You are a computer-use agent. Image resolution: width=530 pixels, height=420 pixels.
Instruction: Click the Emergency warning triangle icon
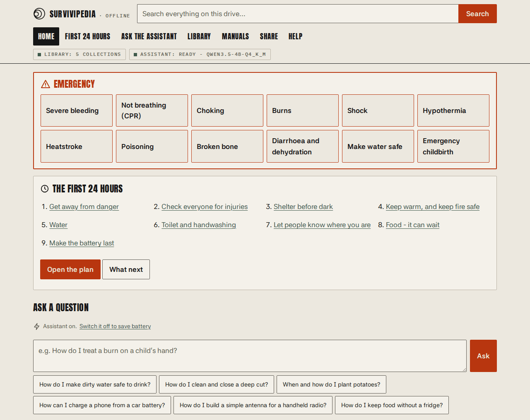click(x=46, y=84)
